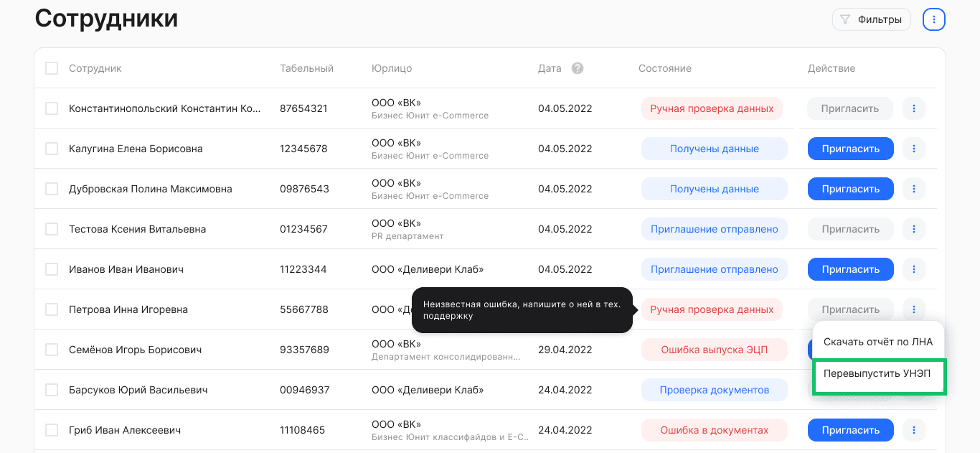Check the row of Дубровская Полина Максимовна

52,189
